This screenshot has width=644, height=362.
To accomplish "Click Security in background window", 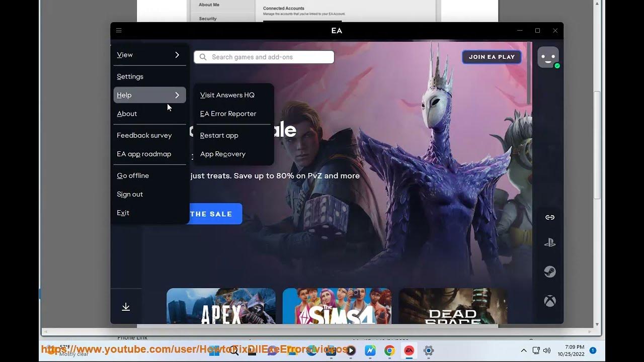I will coord(208,19).
